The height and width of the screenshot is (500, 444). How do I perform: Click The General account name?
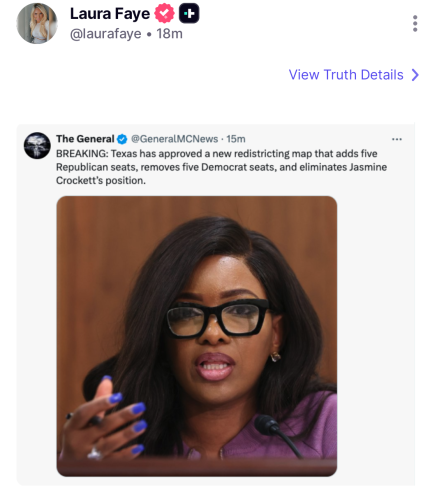pos(85,139)
